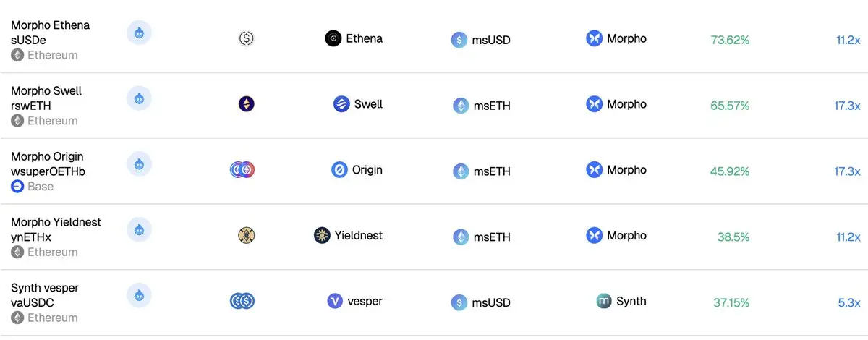The width and height of the screenshot is (868, 340).
Task: Click the Base network icon under wsuperOETHb
Action: tap(17, 187)
